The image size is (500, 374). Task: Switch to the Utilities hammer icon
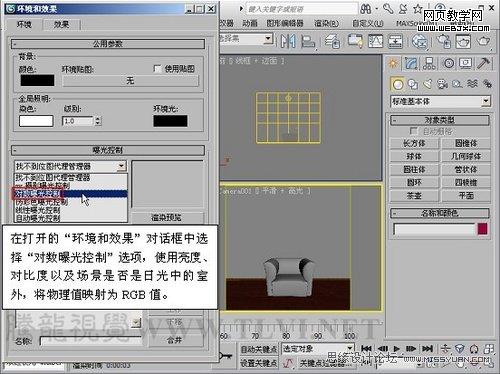[x=483, y=63]
